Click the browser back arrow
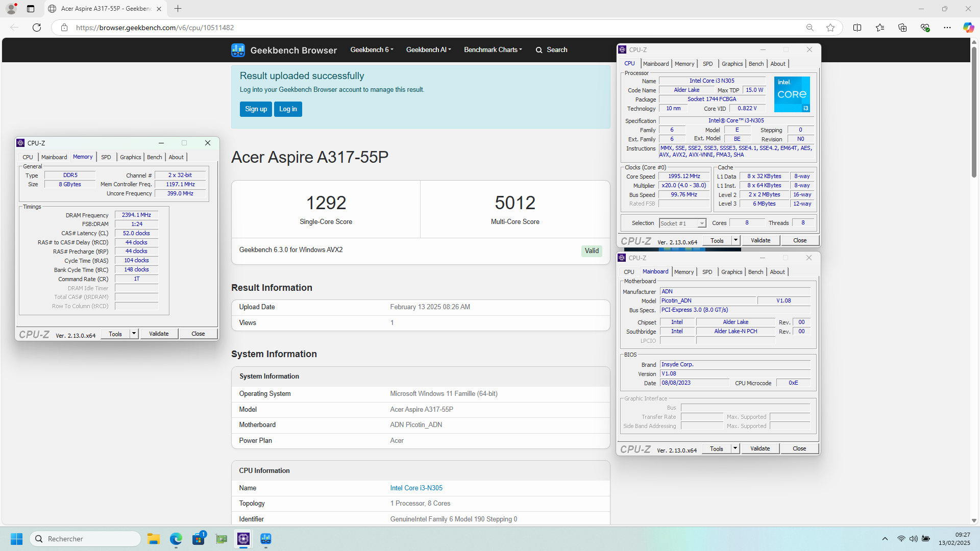This screenshot has height=551, width=980. pos(14,28)
